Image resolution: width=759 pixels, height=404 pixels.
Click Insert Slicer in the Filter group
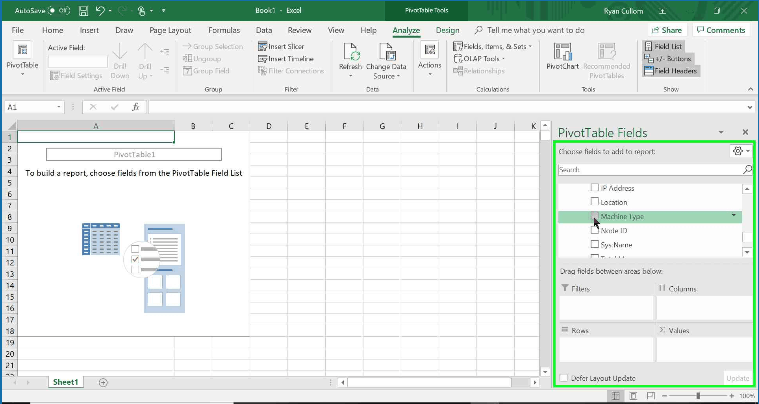(x=281, y=46)
